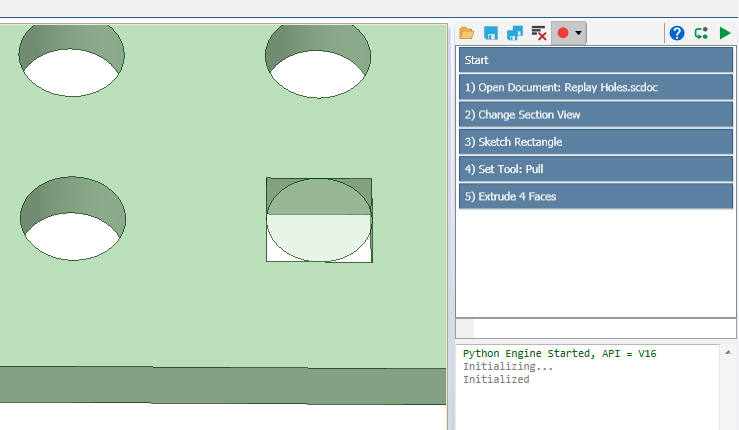Click the Save As double-disk icon
The height and width of the screenshot is (430, 739).
point(515,33)
